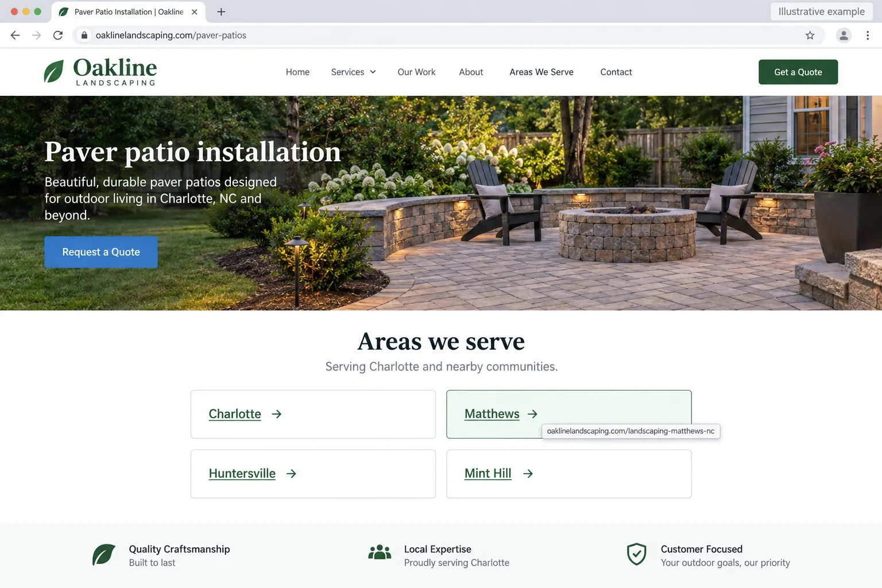The image size is (882, 588).
Task: Click the Oakline Landscaping leaf logo
Action: (54, 72)
